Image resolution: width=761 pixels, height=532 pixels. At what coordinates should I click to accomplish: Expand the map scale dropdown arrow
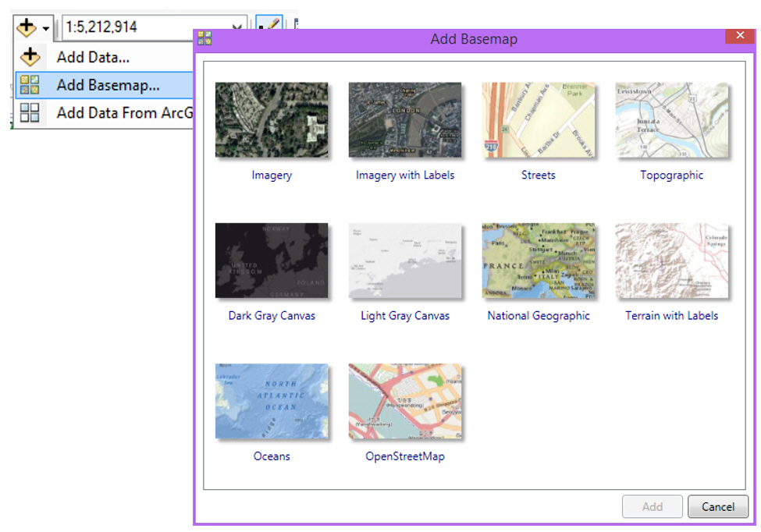tap(236, 28)
